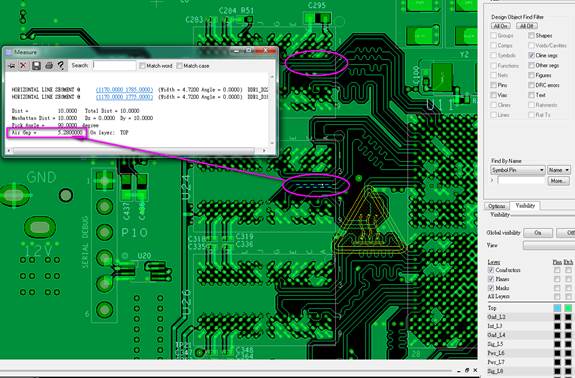Open the View dropdown in Visibility panel
Image resolution: width=575 pixels, height=378 pixels.
click(549, 246)
